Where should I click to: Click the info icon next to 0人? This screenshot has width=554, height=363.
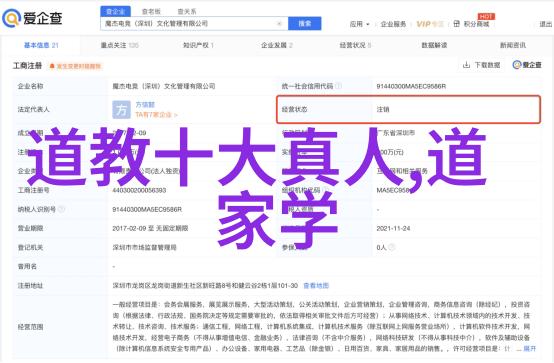pos(391,247)
